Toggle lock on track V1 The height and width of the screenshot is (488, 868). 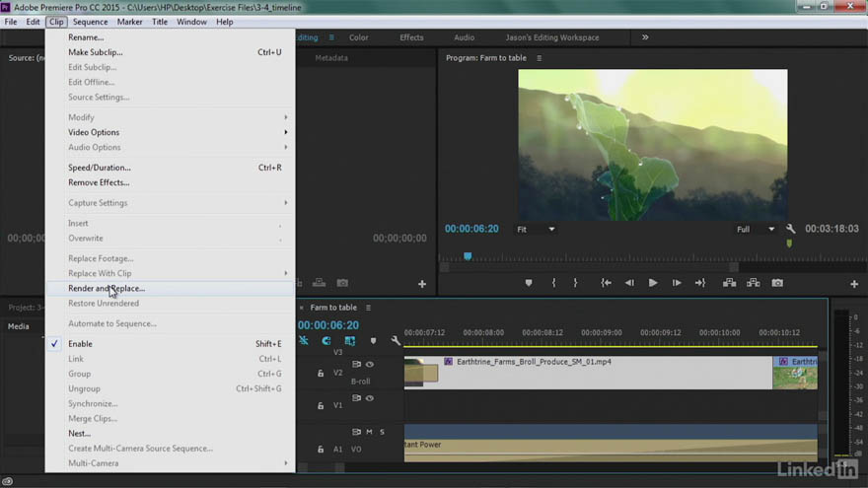321,405
